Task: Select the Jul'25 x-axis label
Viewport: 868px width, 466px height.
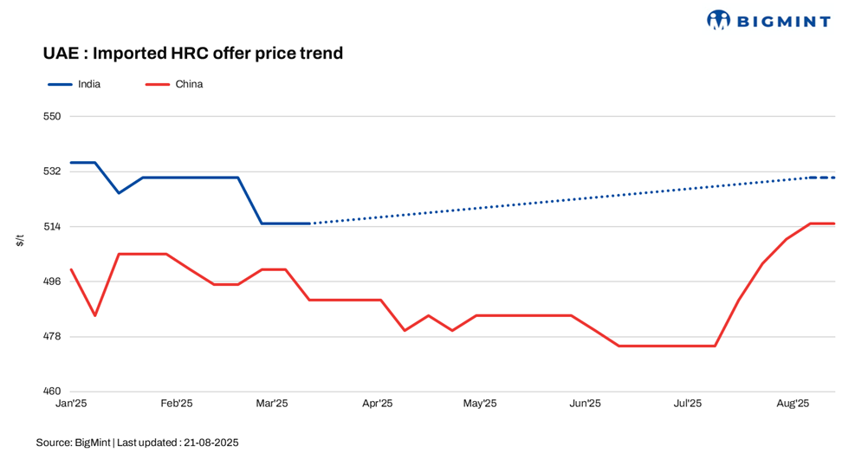Action: coord(688,404)
